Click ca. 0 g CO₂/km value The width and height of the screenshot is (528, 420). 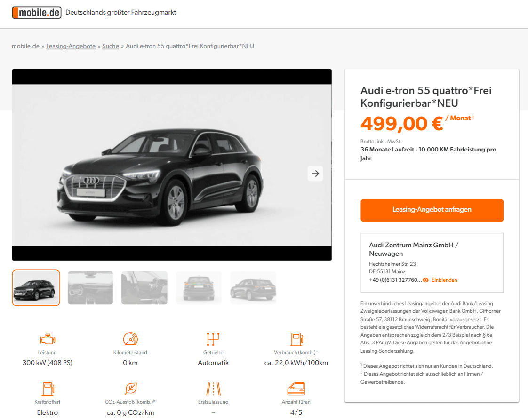point(130,412)
